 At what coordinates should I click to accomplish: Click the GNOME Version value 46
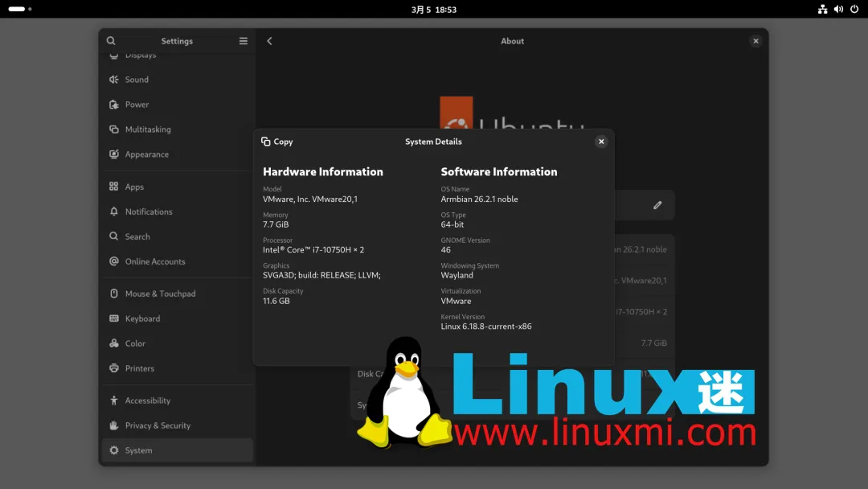click(x=445, y=250)
